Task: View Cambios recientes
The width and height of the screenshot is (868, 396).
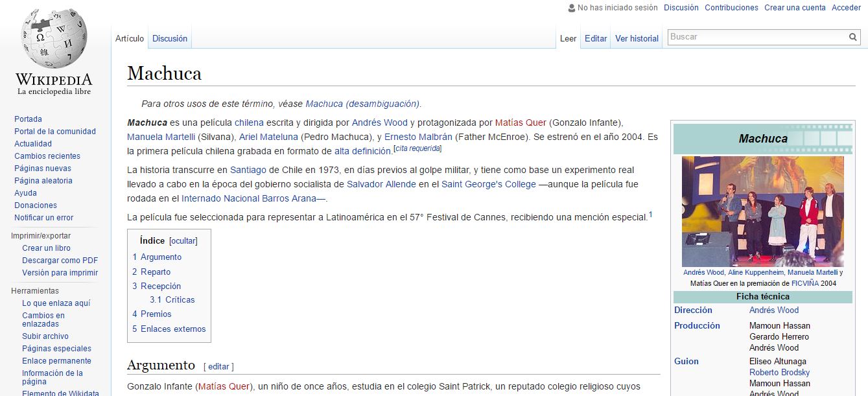Action: pos(47,156)
